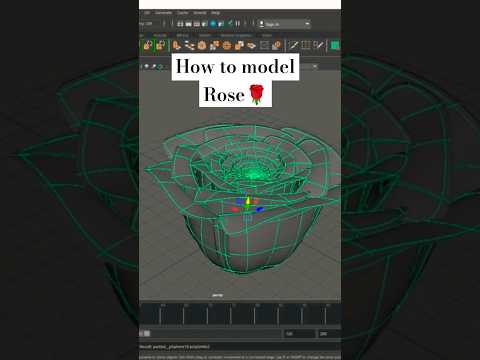
Task: Click the red X-axis manipulator handle
Action: [234, 209]
